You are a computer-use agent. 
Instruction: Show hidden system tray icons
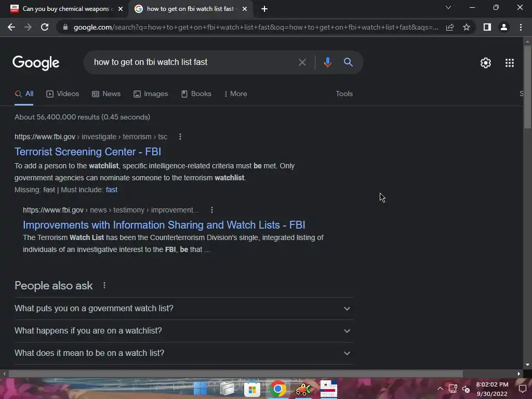pyautogui.click(x=440, y=389)
